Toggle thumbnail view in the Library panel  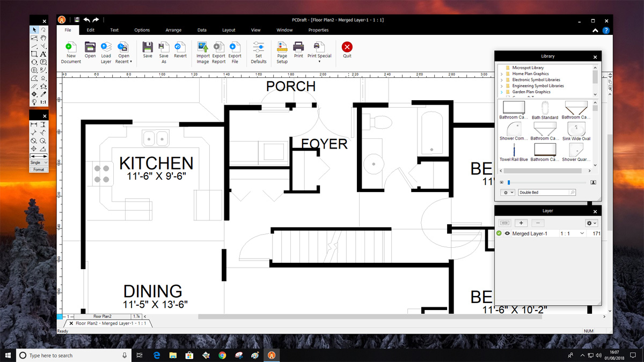pos(594,182)
